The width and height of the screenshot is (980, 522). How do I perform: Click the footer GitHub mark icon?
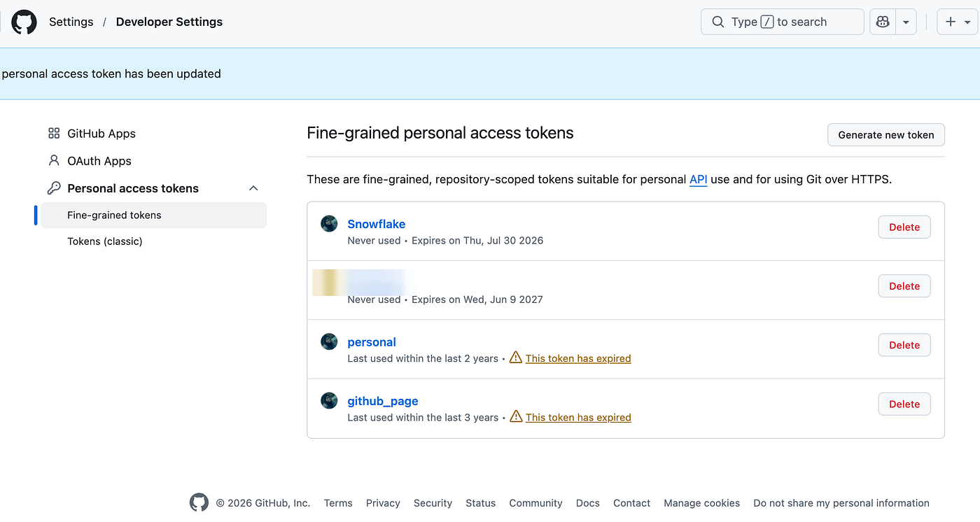199,502
